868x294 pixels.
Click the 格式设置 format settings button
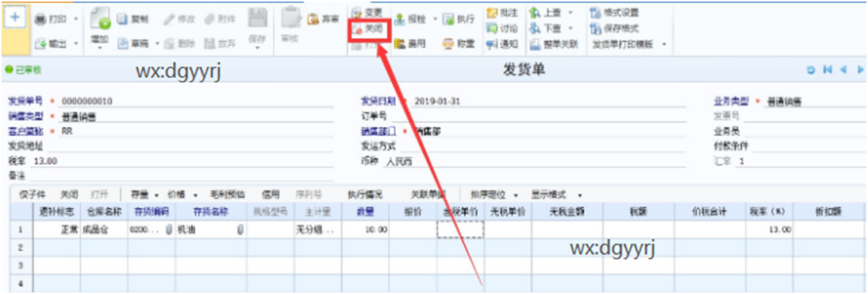point(614,12)
